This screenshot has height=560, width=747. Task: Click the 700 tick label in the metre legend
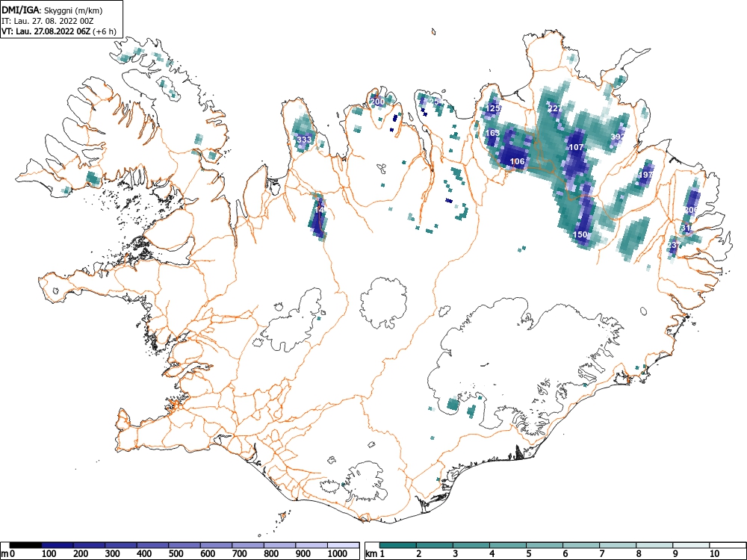pos(240,553)
